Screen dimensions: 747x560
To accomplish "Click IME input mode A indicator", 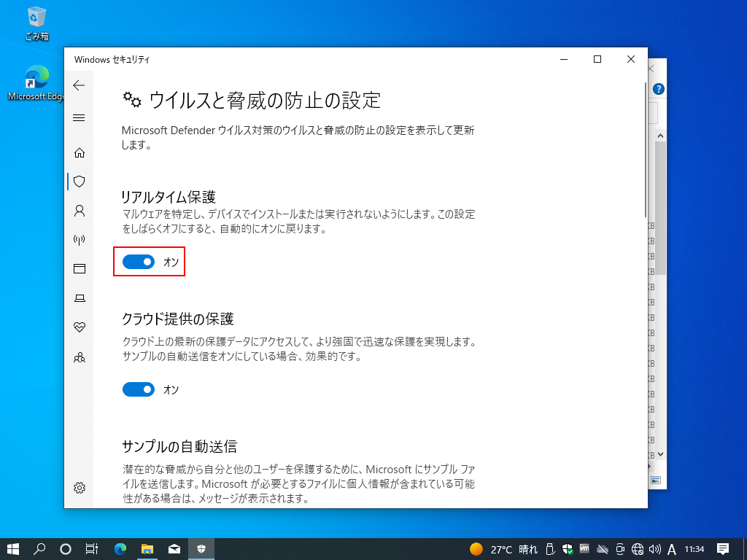I will (x=672, y=550).
